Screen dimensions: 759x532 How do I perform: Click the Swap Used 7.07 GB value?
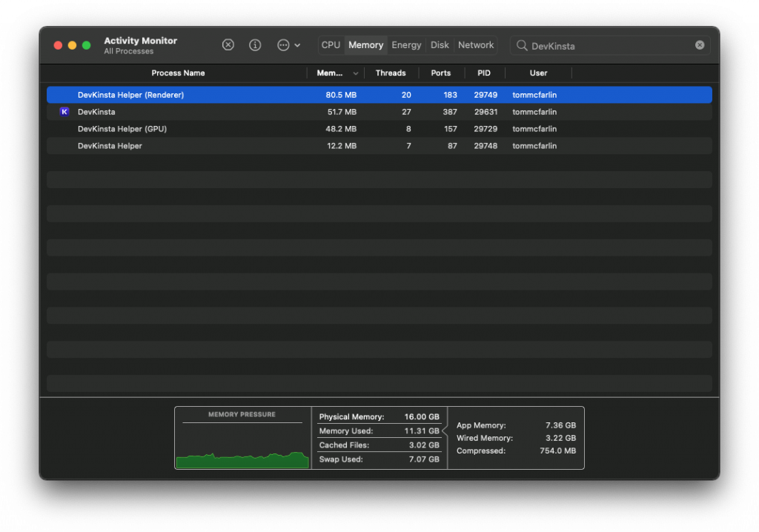(424, 459)
